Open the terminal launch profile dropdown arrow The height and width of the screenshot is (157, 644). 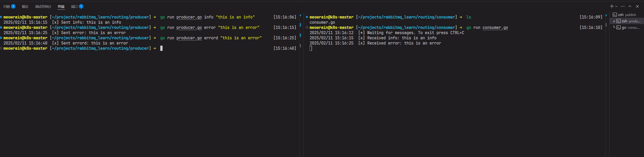click(616, 7)
